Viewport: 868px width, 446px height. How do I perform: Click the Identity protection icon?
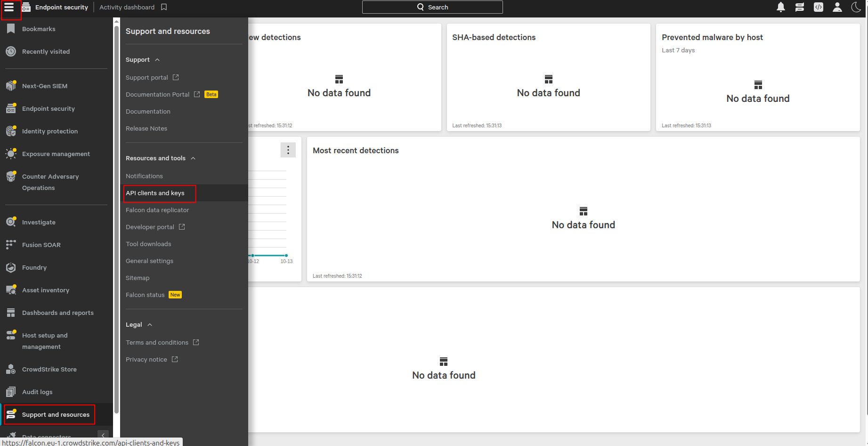tap(11, 131)
